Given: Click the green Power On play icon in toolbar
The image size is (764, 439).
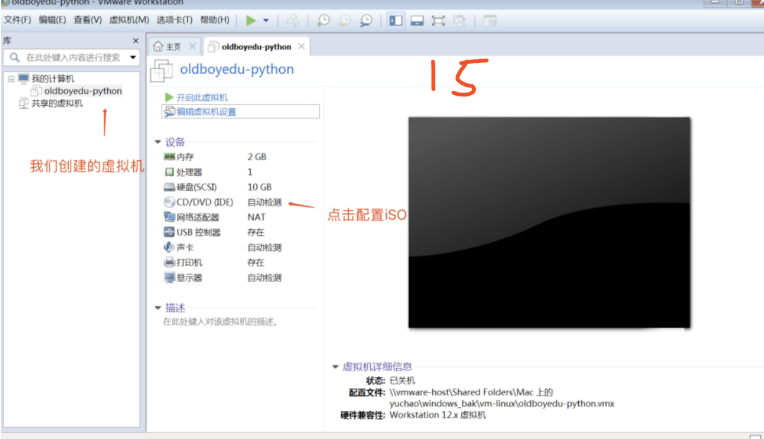Looking at the screenshot, I should [251, 20].
